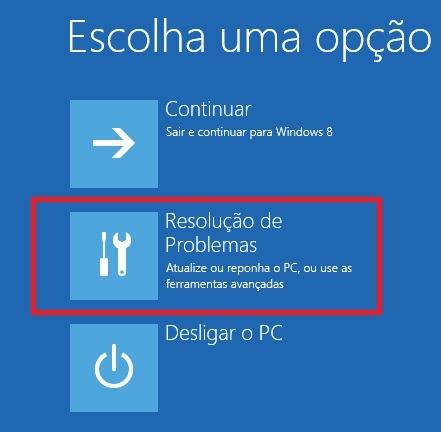Click the screwdriver icon in troubleshooting tile

(104, 254)
